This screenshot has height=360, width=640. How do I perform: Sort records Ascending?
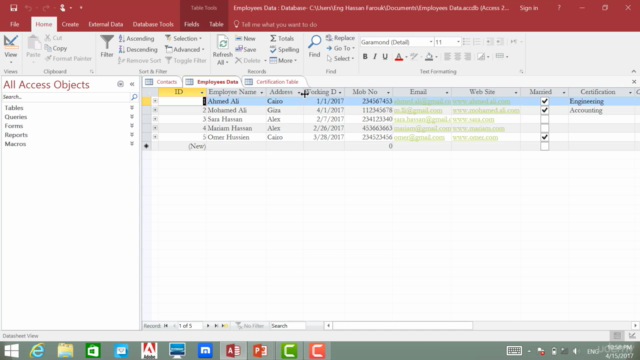(x=136, y=38)
